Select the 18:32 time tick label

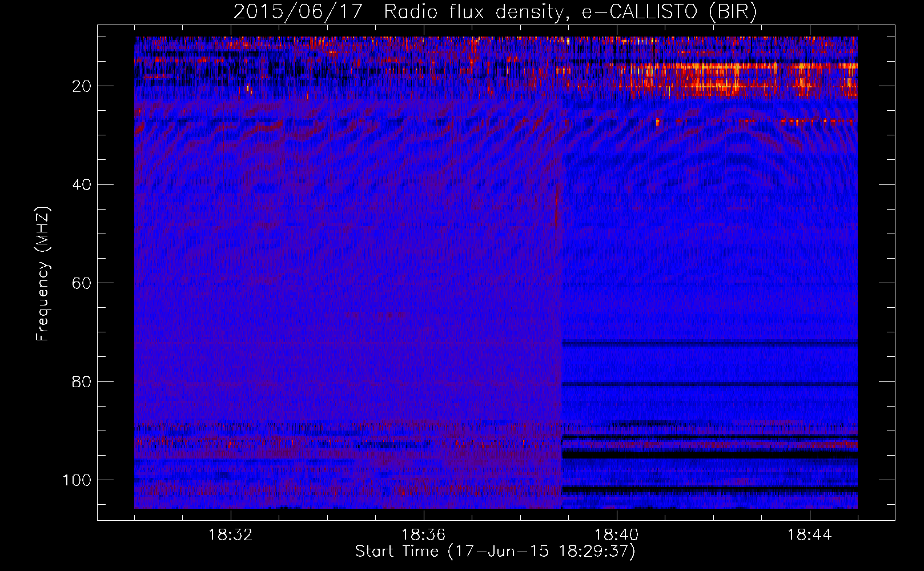click(x=231, y=535)
